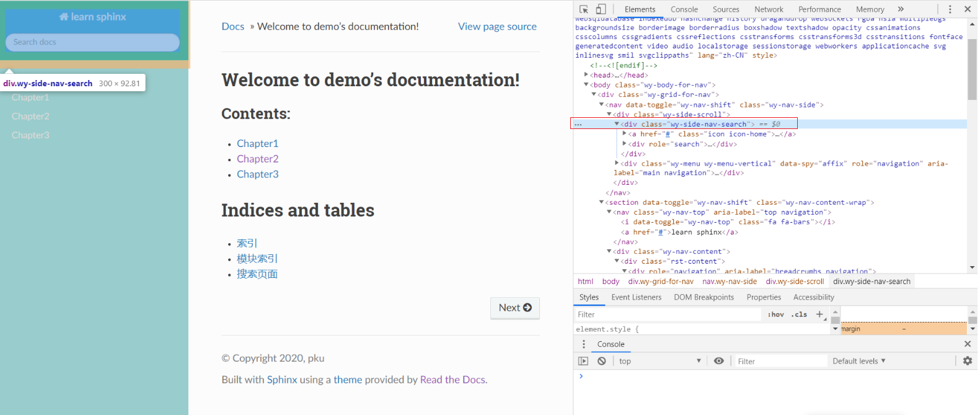The height and width of the screenshot is (415, 980).
Task: Click the Next button
Action: 514,308
